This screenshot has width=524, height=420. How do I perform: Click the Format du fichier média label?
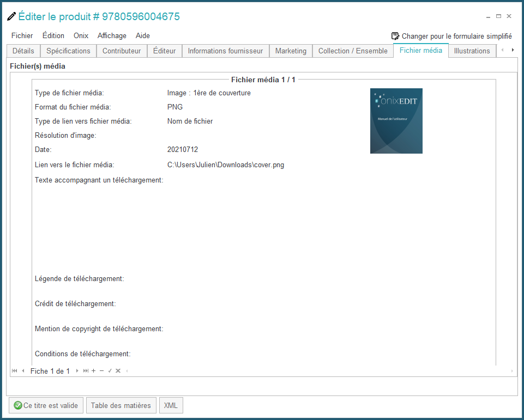pos(73,107)
